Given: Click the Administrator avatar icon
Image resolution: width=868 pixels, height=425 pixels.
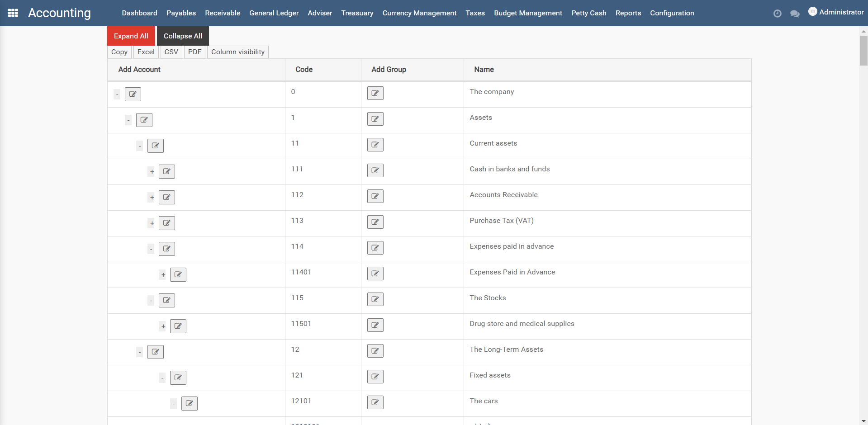Looking at the screenshot, I should click(x=813, y=12).
